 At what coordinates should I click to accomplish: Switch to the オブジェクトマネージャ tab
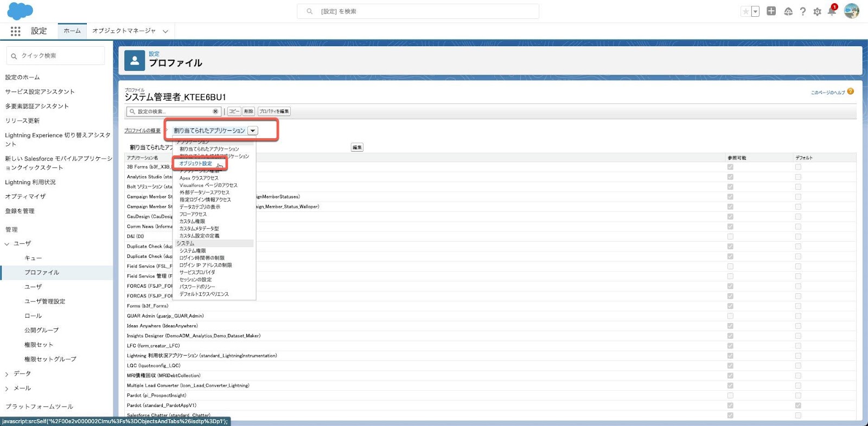pos(124,31)
